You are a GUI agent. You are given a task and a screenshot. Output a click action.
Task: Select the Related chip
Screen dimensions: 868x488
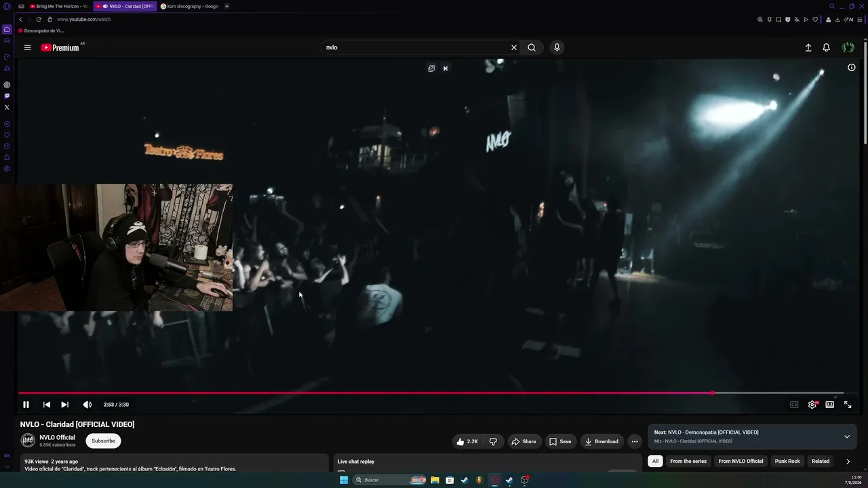coord(821,462)
